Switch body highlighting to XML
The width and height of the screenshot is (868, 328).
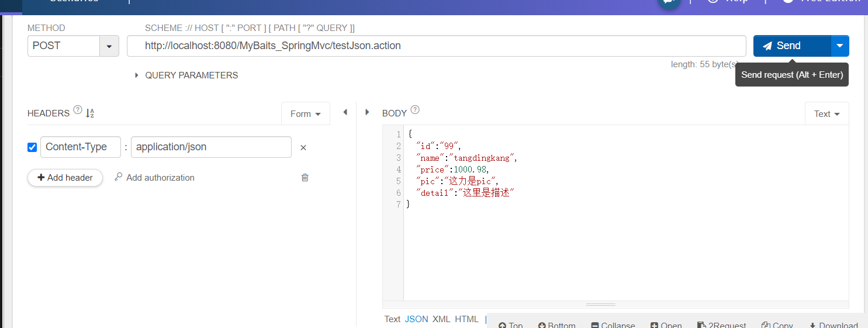pos(441,319)
